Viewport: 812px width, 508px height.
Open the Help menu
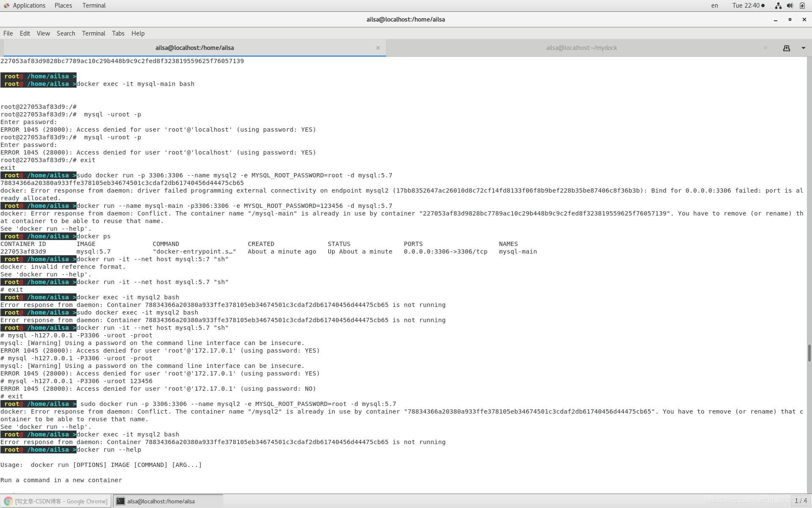click(138, 33)
